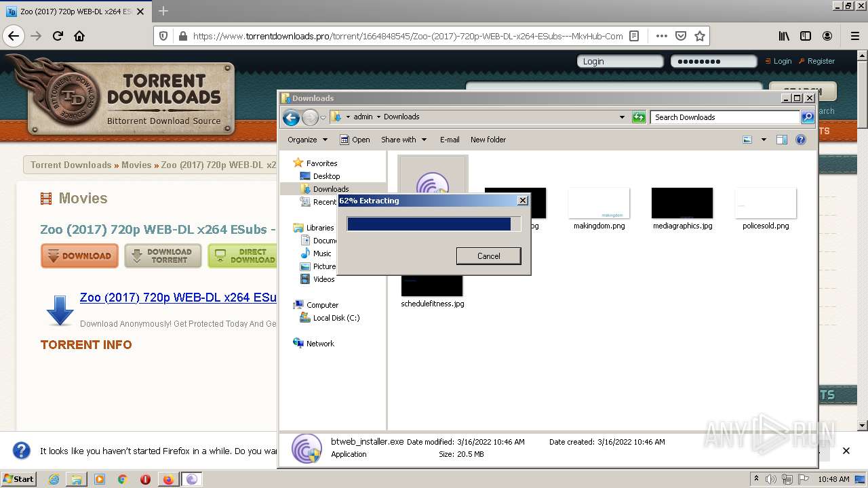Create a New folder
Viewport: 868px width, 488px height.
[488, 140]
